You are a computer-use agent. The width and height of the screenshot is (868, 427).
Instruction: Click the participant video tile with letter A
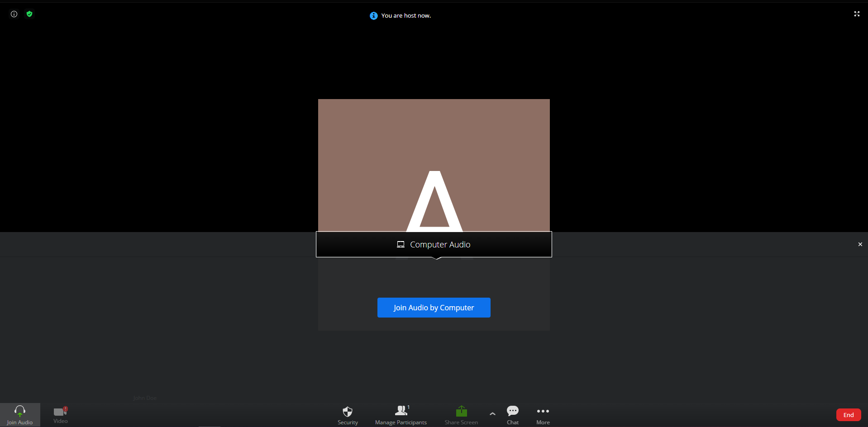[434, 165]
